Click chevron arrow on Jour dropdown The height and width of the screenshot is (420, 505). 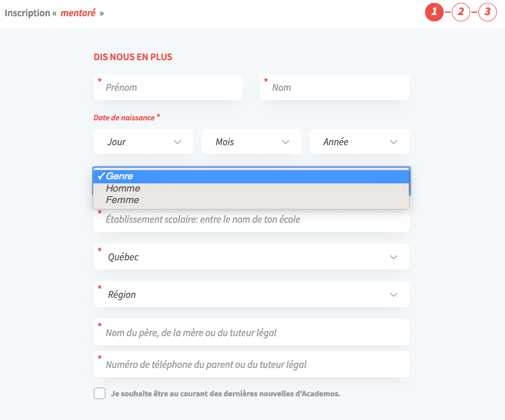click(178, 142)
